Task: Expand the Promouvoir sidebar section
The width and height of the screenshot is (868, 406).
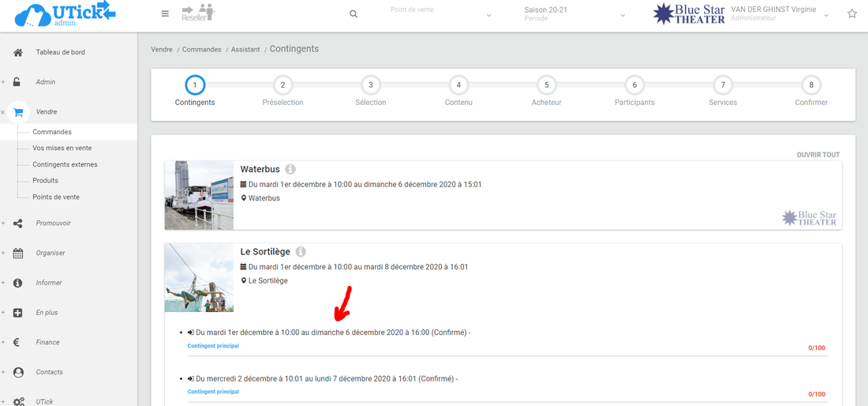Action: point(53,224)
